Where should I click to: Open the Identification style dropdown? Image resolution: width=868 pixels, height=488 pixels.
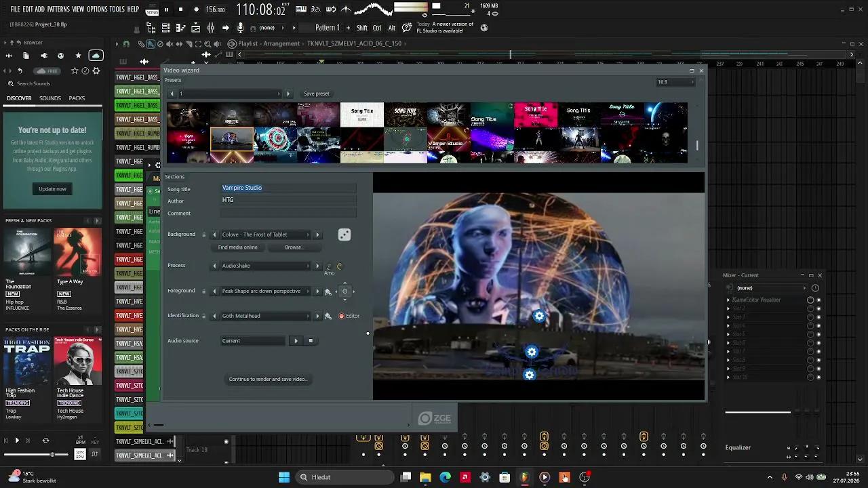pyautogui.click(x=266, y=316)
